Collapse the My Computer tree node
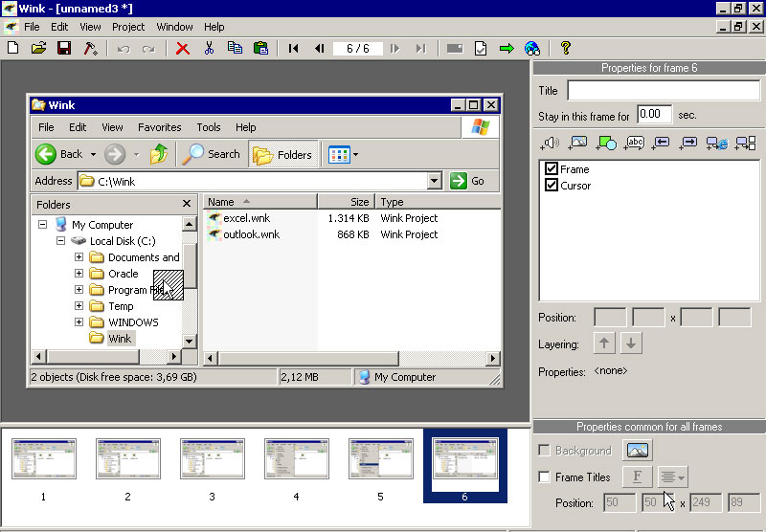766x532 pixels. tap(42, 225)
